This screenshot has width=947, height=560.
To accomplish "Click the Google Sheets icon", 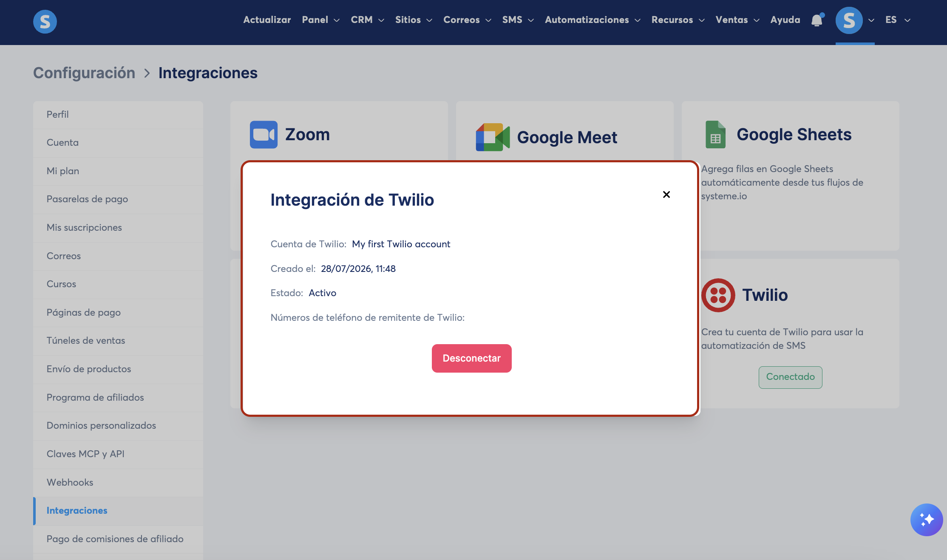I will click(x=716, y=135).
